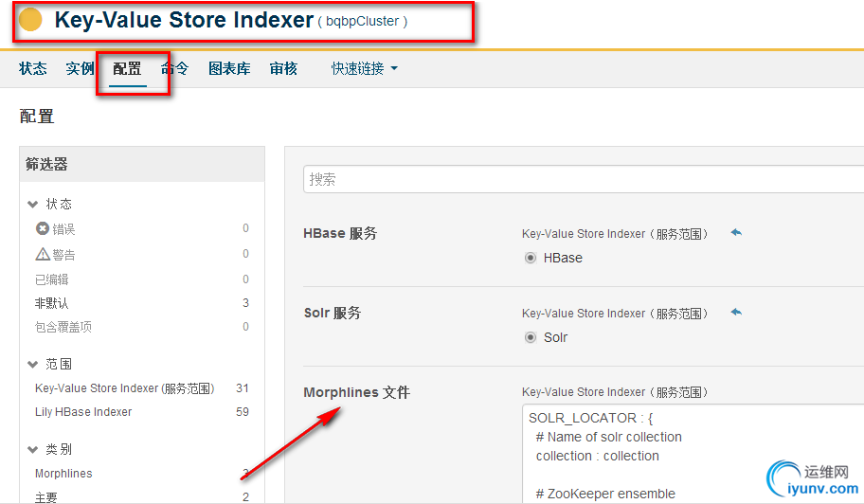Open the 快速链接 dropdown menu
Screen dimensions: 864x504
(364, 68)
